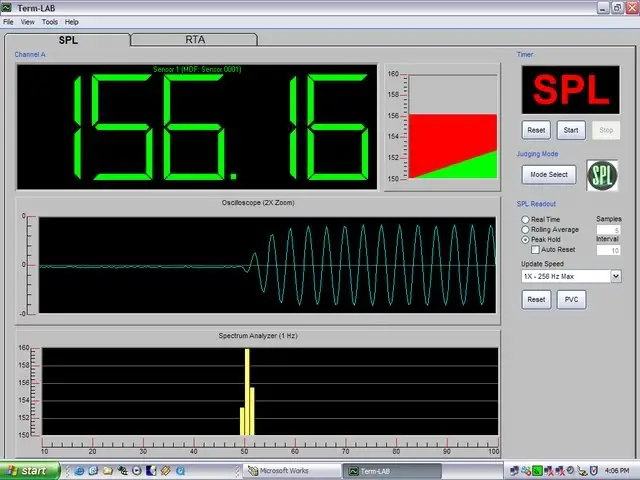Viewport: 640px width, 480px height.
Task: Click the PVC button
Action: click(571, 300)
